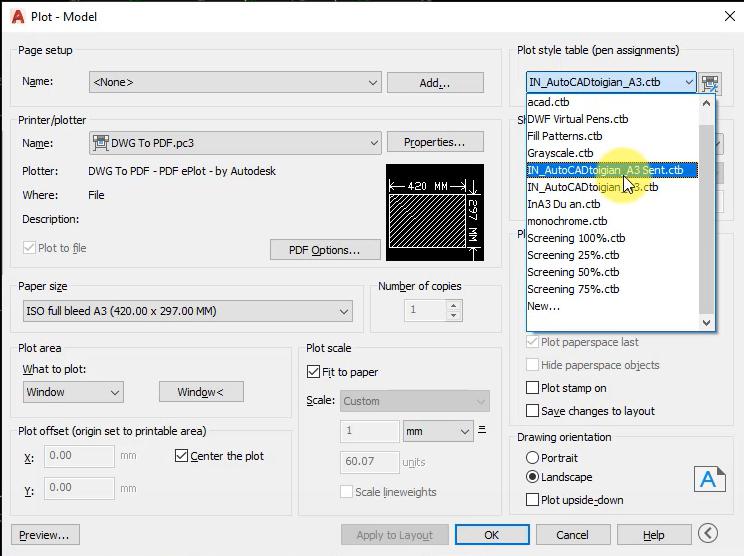Open Page setup Name dropdown

(235, 82)
